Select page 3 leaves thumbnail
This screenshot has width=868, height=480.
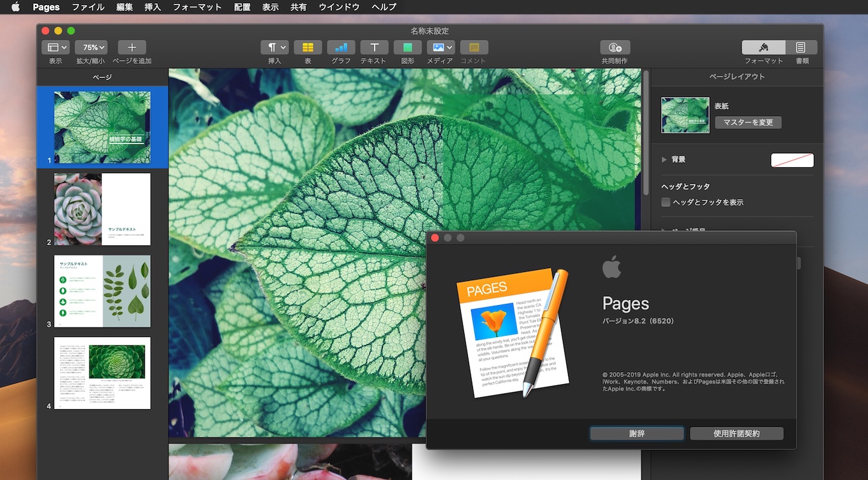(x=102, y=291)
